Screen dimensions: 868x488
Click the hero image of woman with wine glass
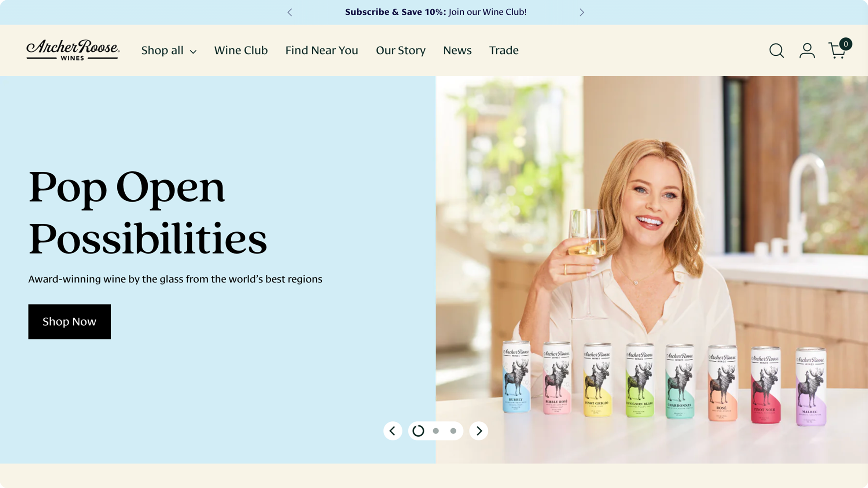tap(652, 270)
